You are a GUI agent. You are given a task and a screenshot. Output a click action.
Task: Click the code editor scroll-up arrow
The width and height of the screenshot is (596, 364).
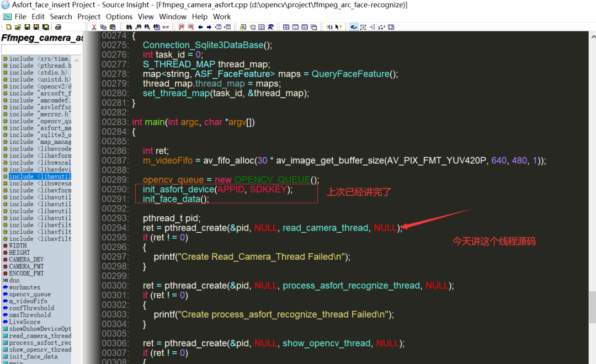tap(593, 37)
